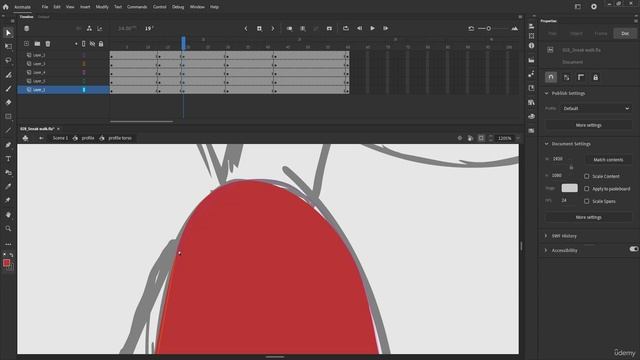Select the Line tool
This screenshot has width=640, height=360.
click(8, 131)
